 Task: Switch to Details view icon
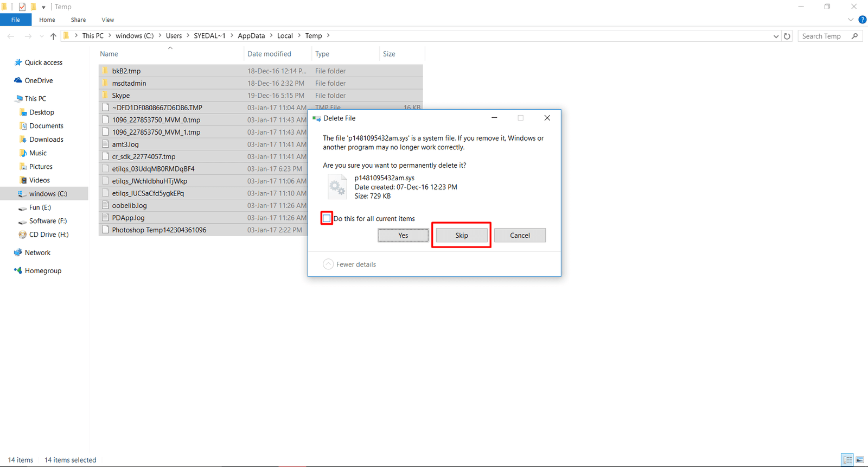point(847,460)
